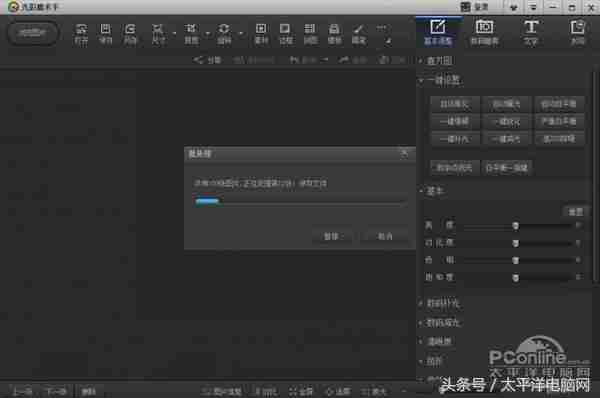The height and width of the screenshot is (398, 600).
Task: Open dropdown arrow next to Resize (尺寸)
Action: (x=174, y=33)
